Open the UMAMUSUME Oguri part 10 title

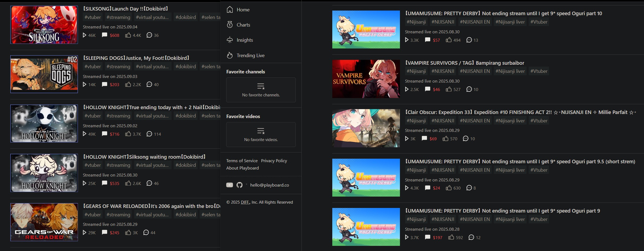[x=504, y=14]
